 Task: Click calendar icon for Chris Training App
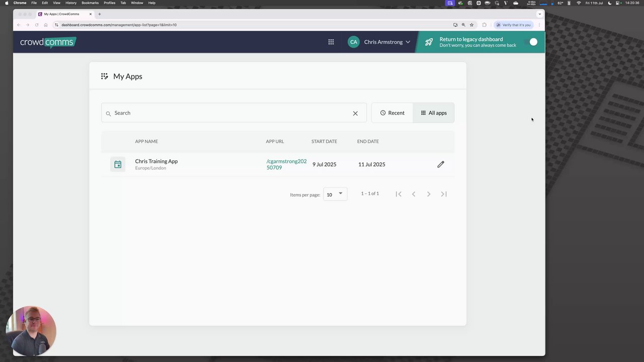[x=118, y=164]
